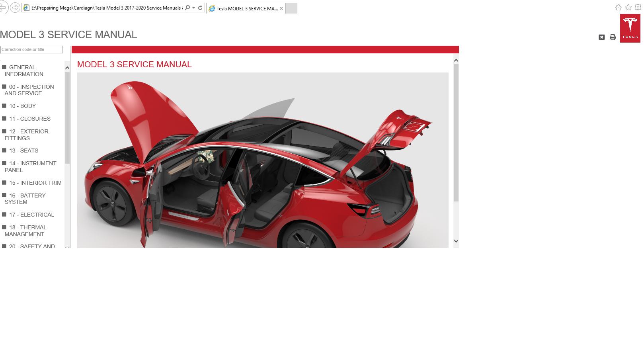Viewport: 644px width, 348px height.
Task: Click the Tesla logo
Action: coord(630,28)
